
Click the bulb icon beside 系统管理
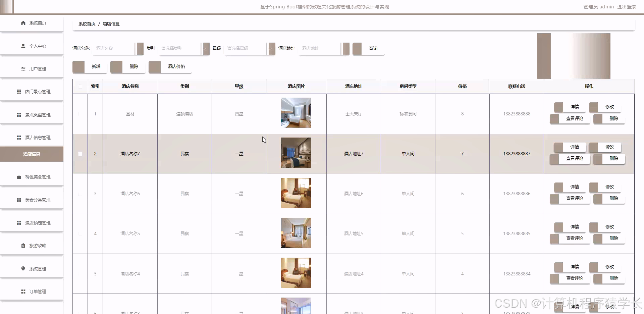pos(23,269)
